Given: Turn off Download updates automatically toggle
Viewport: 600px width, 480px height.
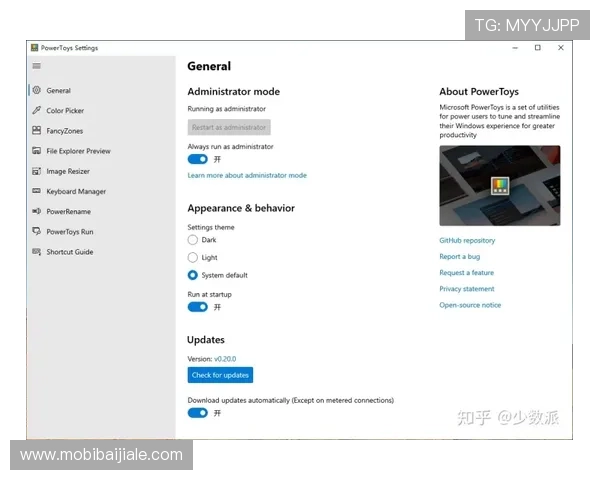Looking at the screenshot, I should 198,412.
